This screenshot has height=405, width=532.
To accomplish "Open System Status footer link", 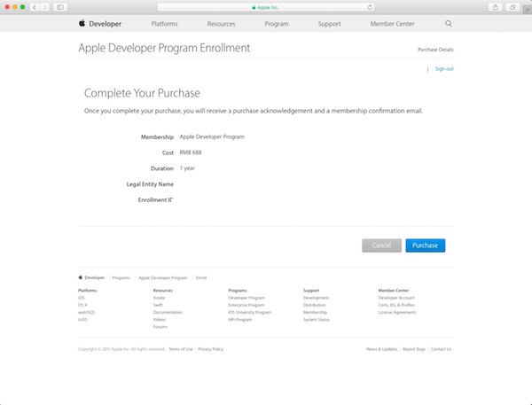I will coord(317,319).
